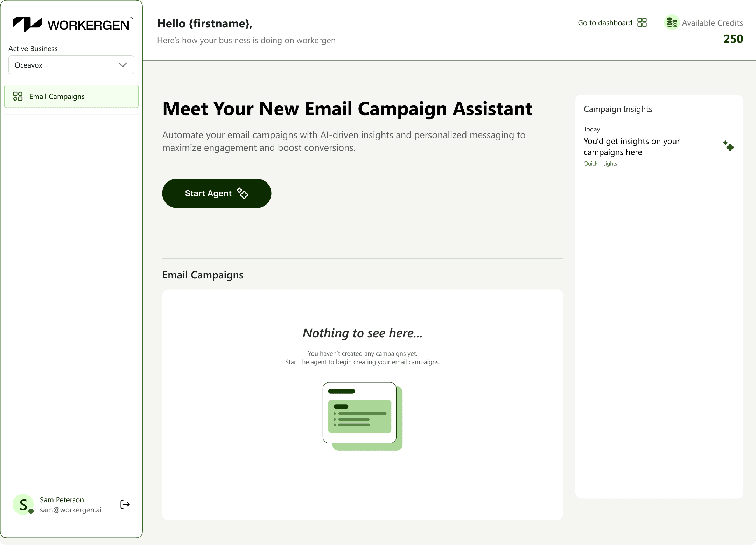Click the Email Campaigns grid icon
The height and width of the screenshot is (545, 756).
click(x=18, y=96)
